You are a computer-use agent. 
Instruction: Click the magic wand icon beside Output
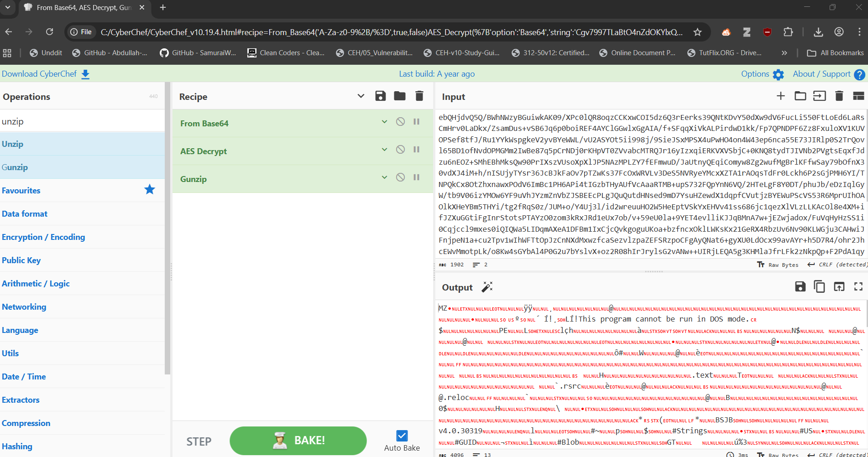pos(487,287)
